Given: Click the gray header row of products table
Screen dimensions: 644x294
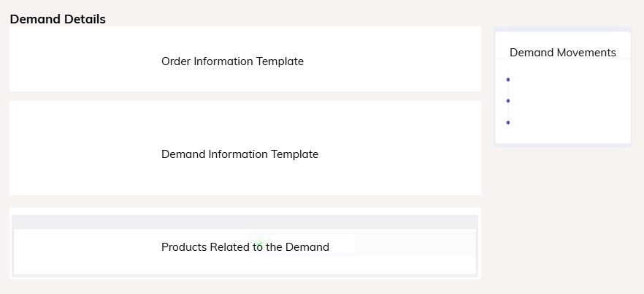Looking at the screenshot, I should click(245, 222).
